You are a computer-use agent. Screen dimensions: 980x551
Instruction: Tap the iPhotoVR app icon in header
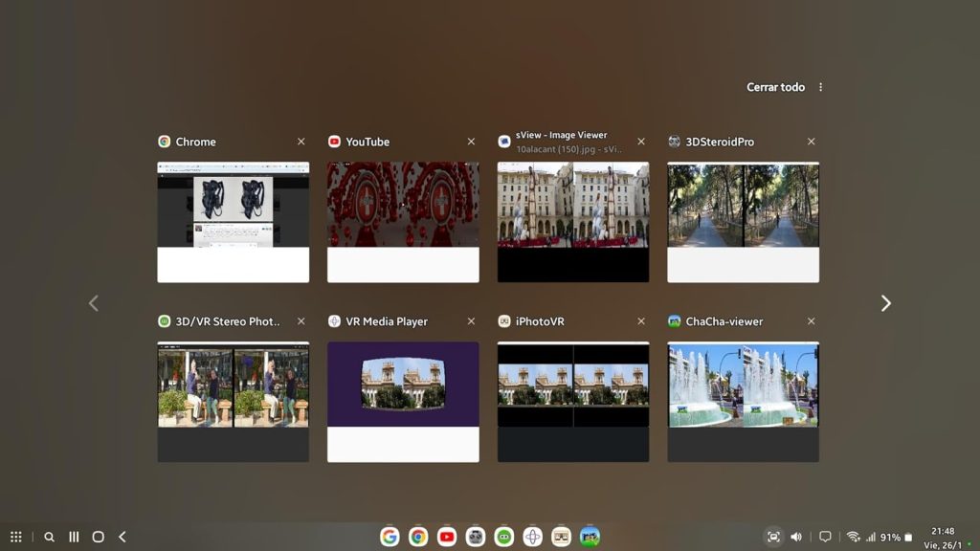[504, 321]
